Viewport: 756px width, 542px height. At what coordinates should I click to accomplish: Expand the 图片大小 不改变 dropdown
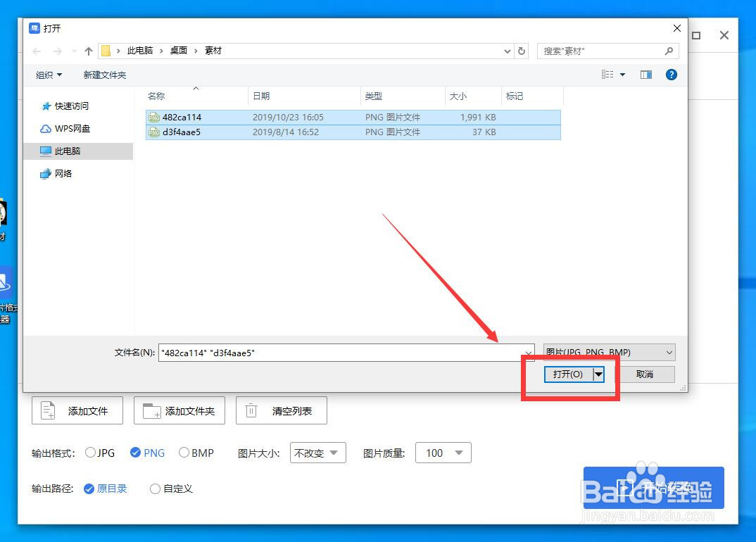pyautogui.click(x=317, y=453)
